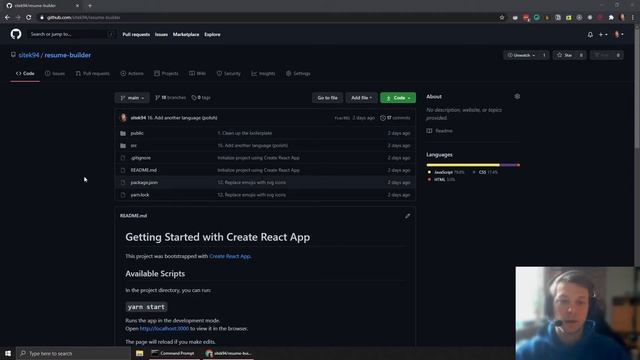Screen dimensions: 640x360
Task: Open the package.json file
Action: point(144,182)
